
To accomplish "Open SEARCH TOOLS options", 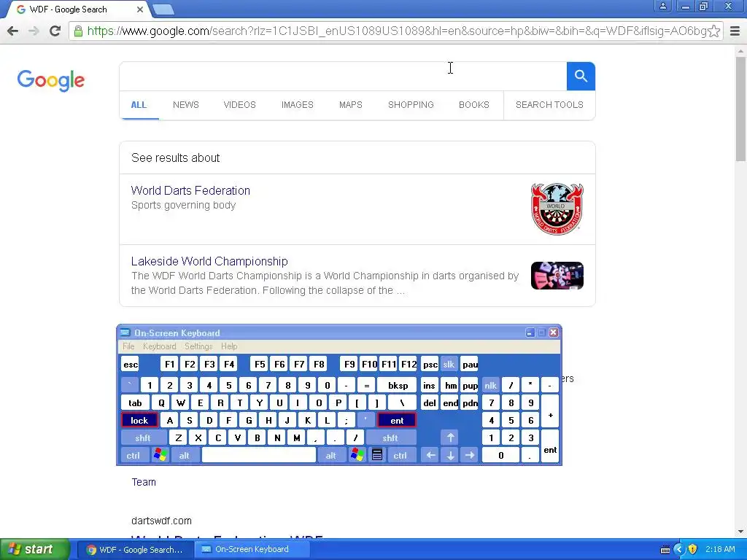I will pyautogui.click(x=549, y=105).
